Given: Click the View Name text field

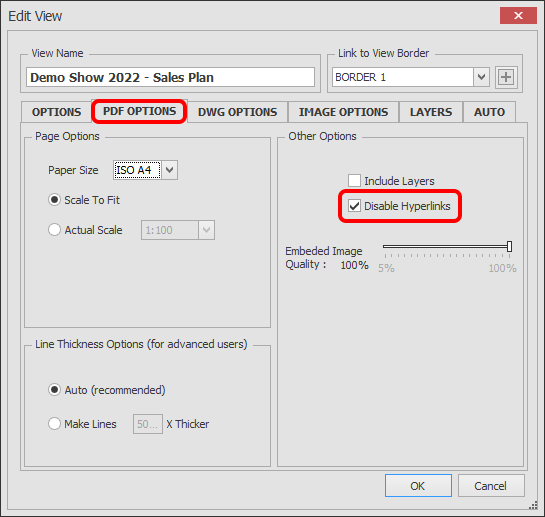Looking at the screenshot, I should pyautogui.click(x=170, y=77).
